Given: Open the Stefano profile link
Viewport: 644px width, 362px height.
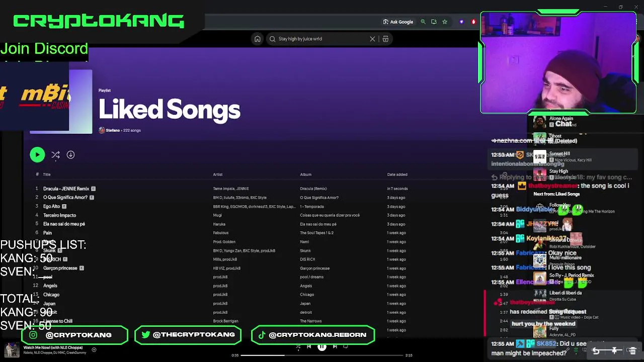Looking at the screenshot, I should pyautogui.click(x=113, y=130).
